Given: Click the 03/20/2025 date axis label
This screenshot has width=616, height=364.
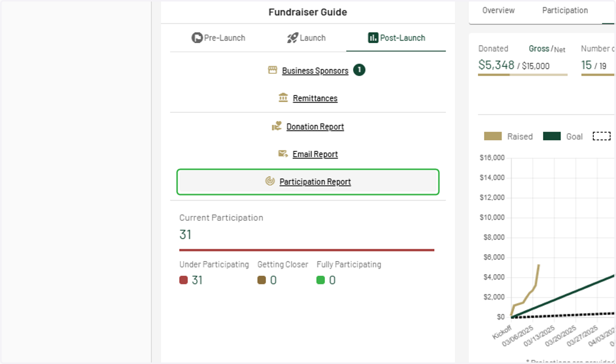Looking at the screenshot, I should [561, 336].
